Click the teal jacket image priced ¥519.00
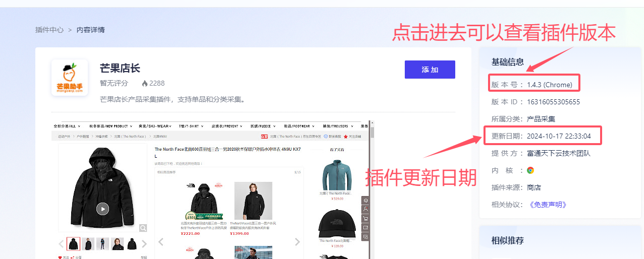The width and height of the screenshot is (644, 259). [337, 175]
